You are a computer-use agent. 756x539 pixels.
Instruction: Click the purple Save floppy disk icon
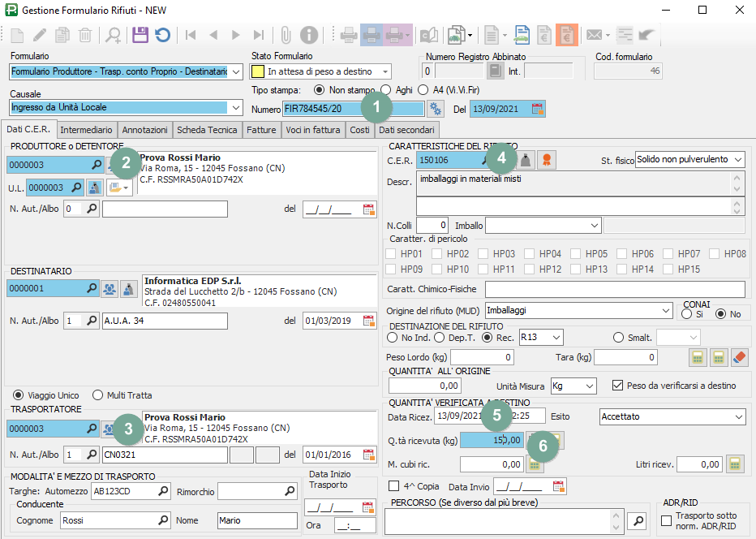click(140, 35)
